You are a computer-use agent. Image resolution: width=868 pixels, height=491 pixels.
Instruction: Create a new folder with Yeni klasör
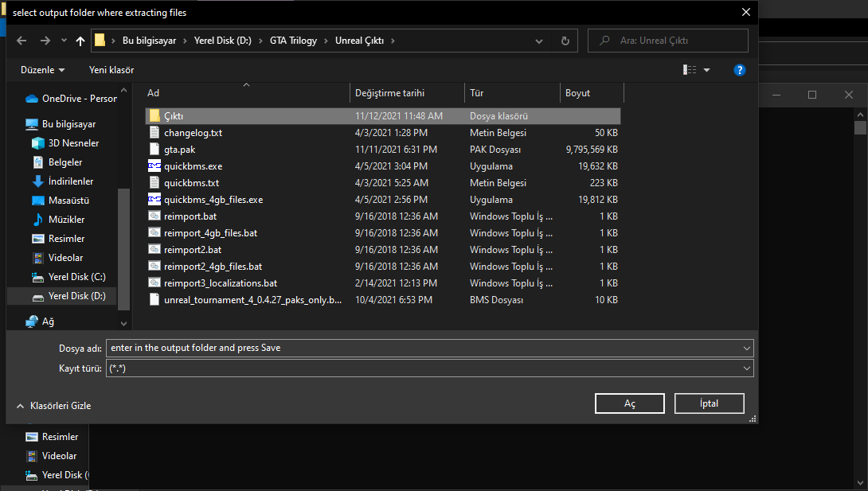click(111, 70)
